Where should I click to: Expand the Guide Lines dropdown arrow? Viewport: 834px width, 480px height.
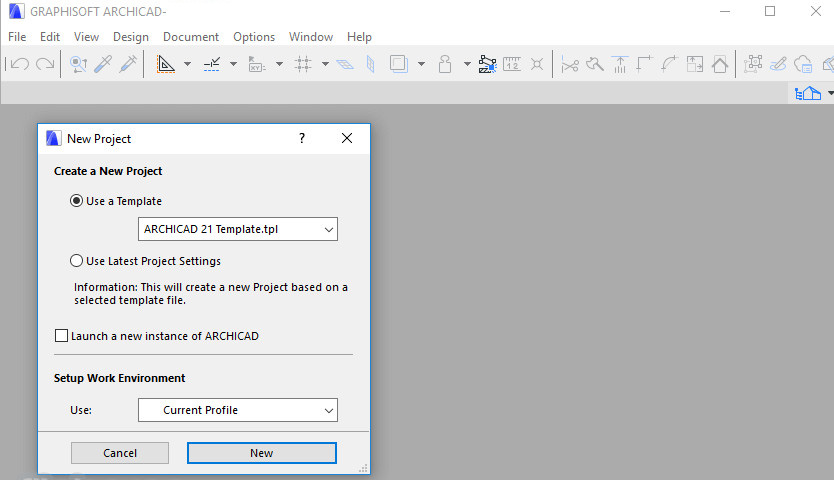tap(187, 64)
